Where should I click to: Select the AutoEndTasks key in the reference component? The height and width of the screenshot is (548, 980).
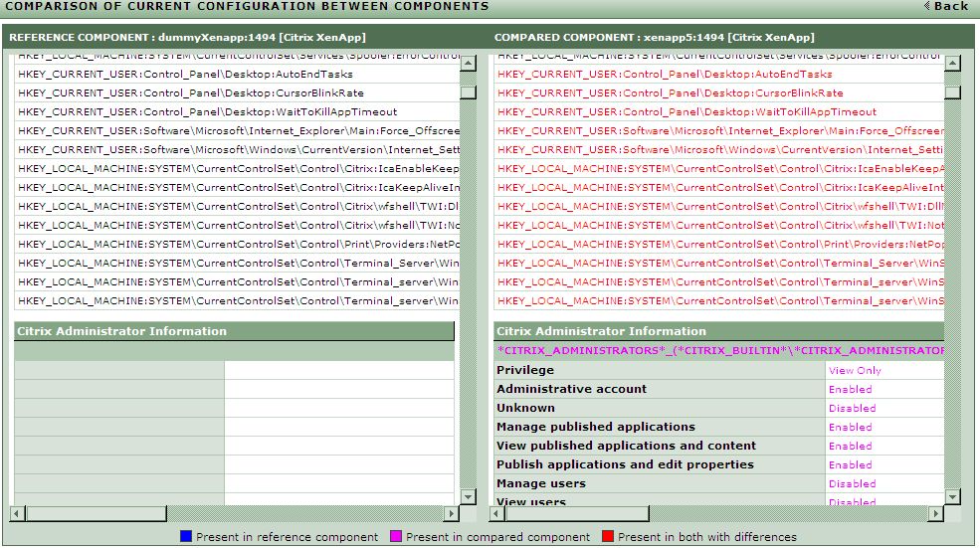pyautogui.click(x=186, y=75)
